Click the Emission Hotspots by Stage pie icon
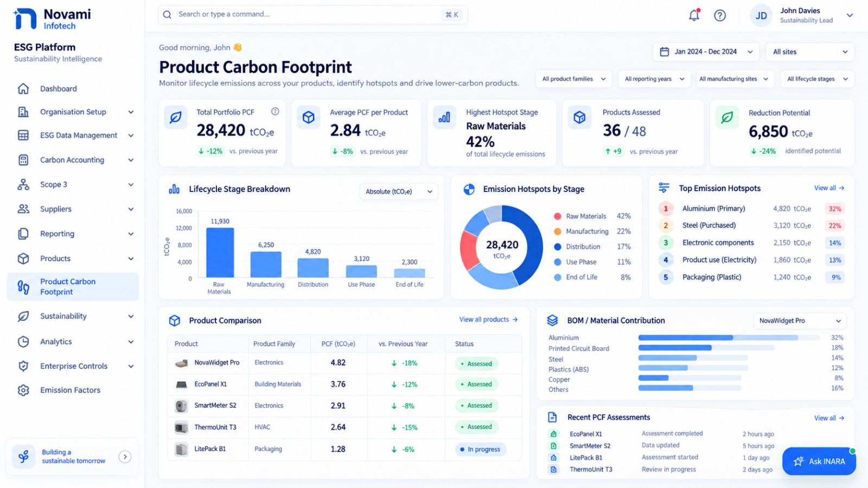The width and height of the screenshot is (868, 488). click(469, 189)
